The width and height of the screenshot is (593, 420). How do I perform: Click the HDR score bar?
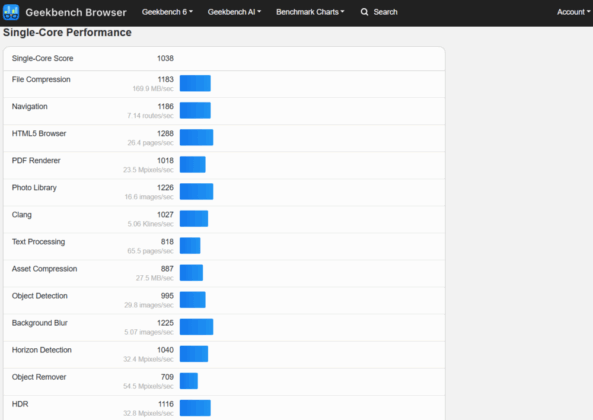pyautogui.click(x=195, y=408)
